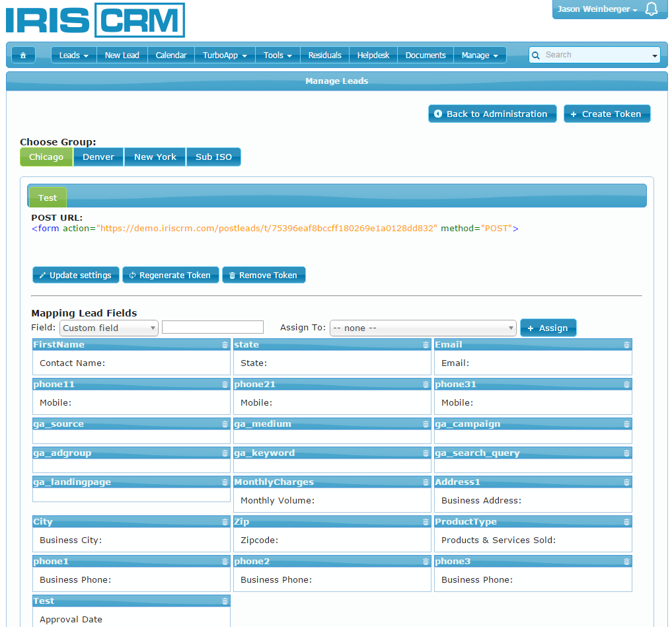The height and width of the screenshot is (627, 672).
Task: Open the Residuals menu item
Action: (x=324, y=55)
